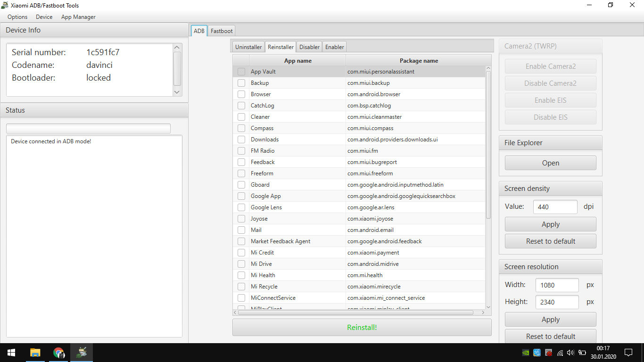Launch Chrome from the taskbar
This screenshot has width=644, height=362.
point(58,353)
